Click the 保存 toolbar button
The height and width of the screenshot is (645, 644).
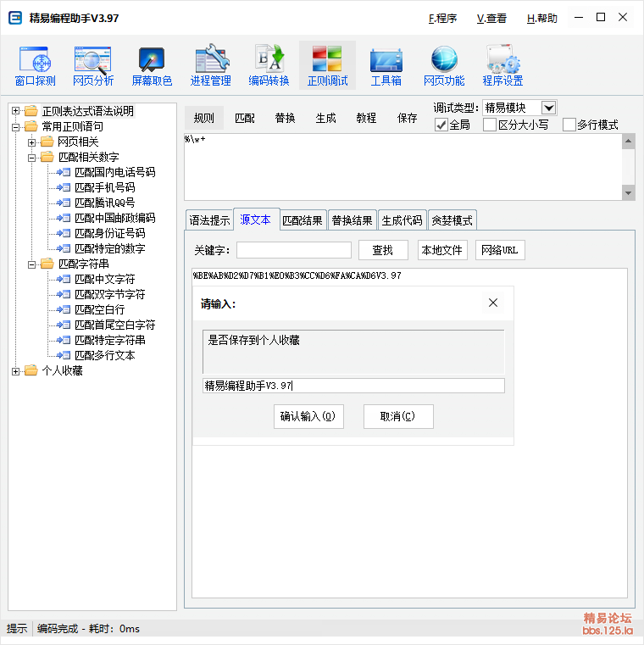point(407,118)
